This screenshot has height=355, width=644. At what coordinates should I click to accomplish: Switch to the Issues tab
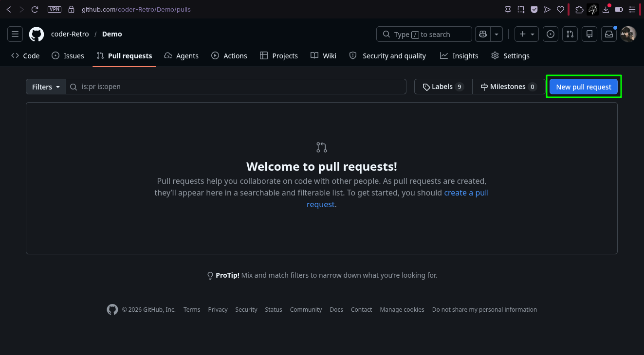pos(68,56)
